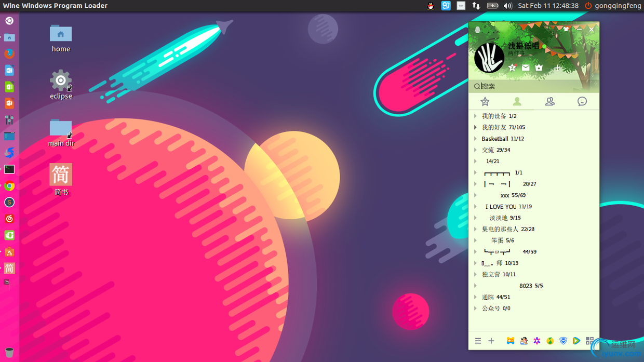The width and height of the screenshot is (644, 362).
Task: Click the crown membership icon in QQ
Action: click(x=539, y=68)
